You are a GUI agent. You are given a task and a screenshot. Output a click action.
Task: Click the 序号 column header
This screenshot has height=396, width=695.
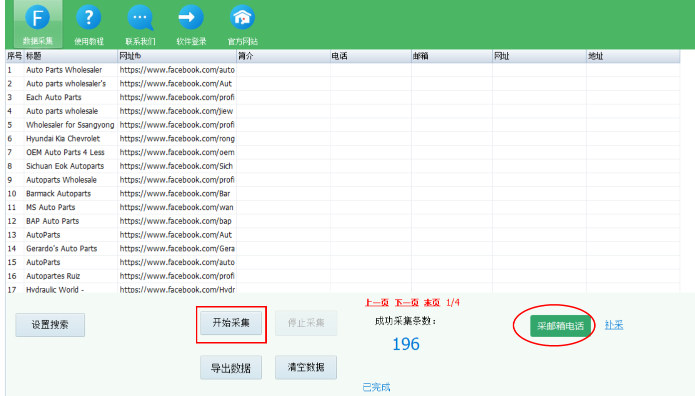pos(15,56)
